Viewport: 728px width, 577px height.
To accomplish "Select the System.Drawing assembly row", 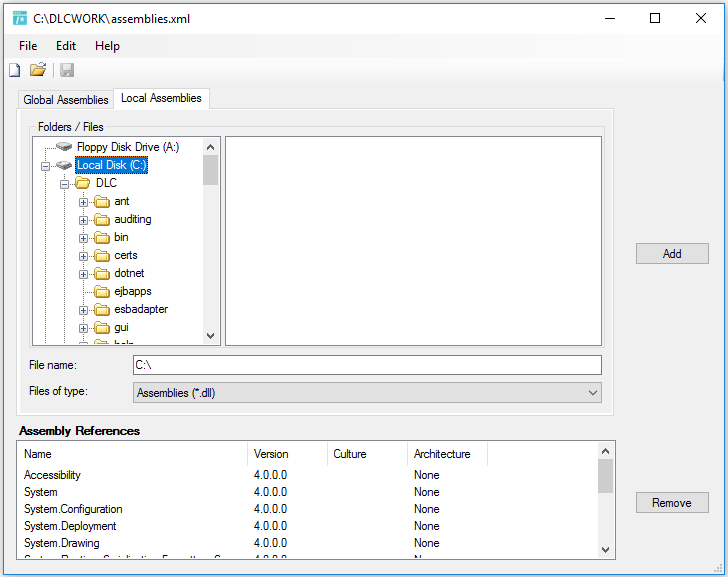I will click(308, 543).
